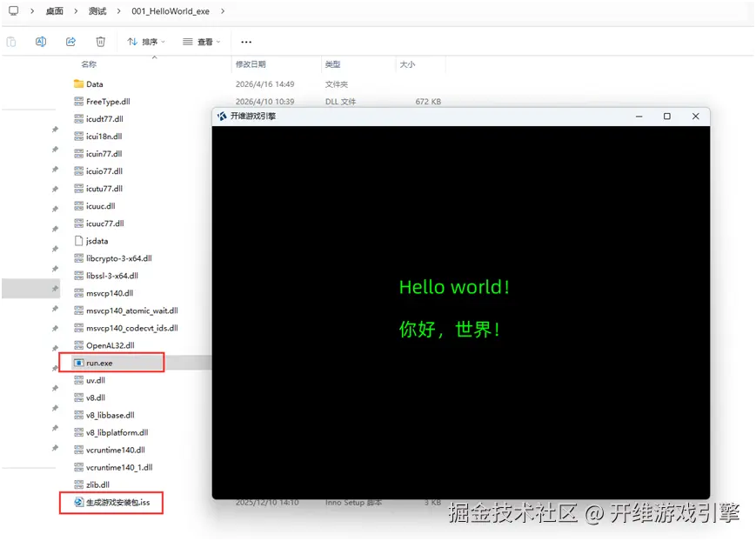
Task: Click the rename icon in Explorer toolbar
Action: pyautogui.click(x=41, y=42)
